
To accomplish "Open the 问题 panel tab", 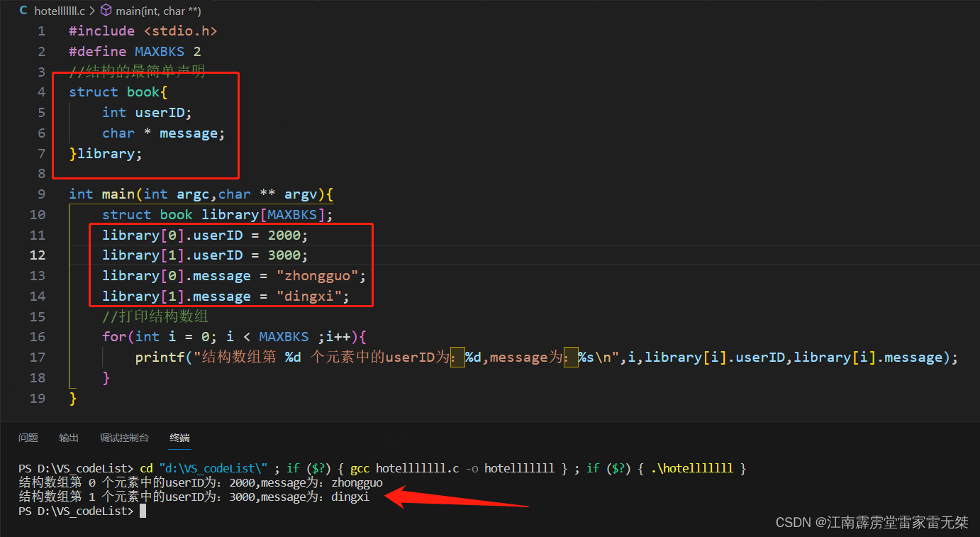I will (x=28, y=438).
